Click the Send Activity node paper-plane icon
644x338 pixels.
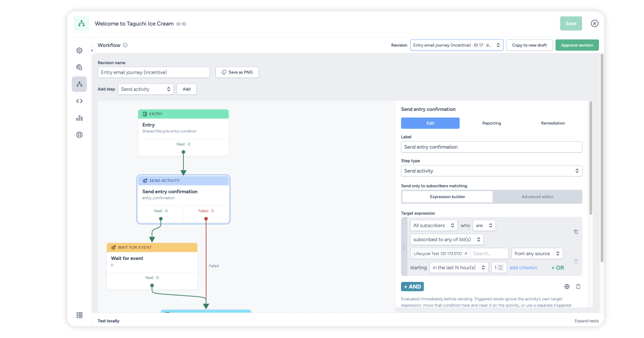[145, 181]
